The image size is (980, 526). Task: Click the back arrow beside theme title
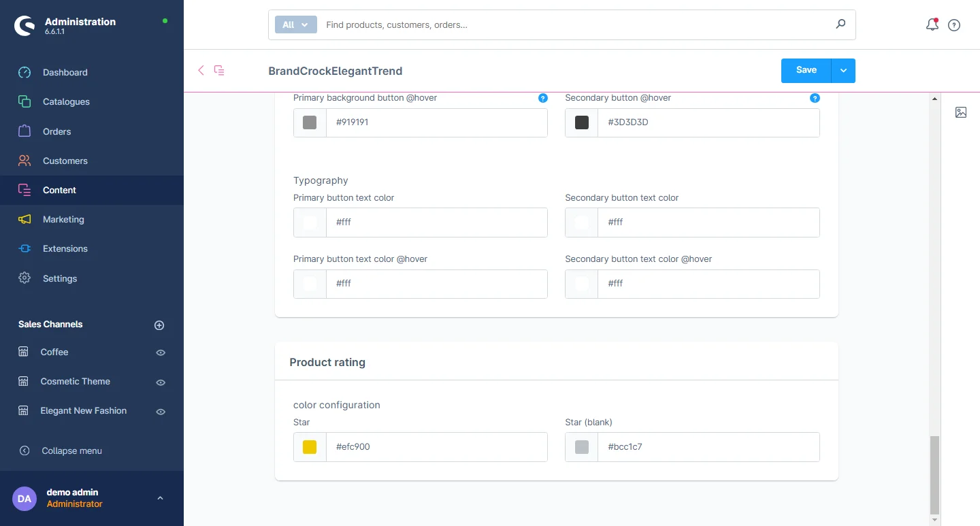pos(201,70)
